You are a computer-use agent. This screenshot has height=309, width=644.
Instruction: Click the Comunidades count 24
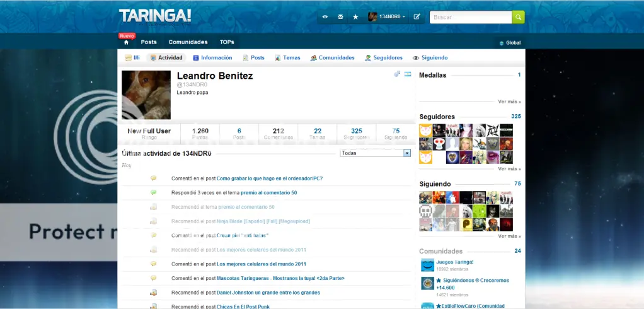517,251
